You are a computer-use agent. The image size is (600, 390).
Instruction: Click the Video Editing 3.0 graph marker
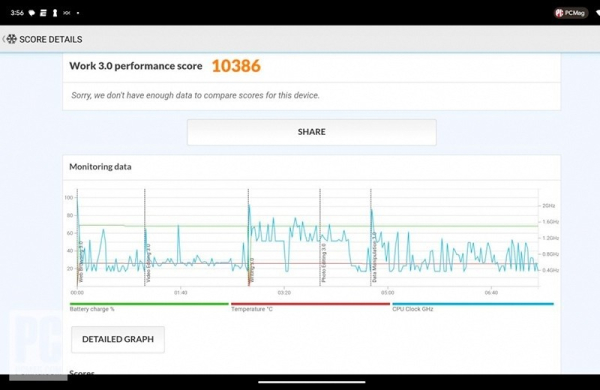pyautogui.click(x=148, y=263)
